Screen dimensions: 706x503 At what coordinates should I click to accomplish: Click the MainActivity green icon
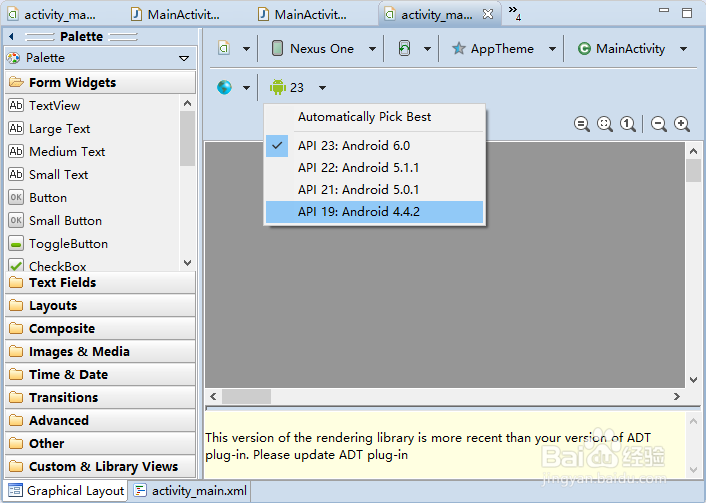[x=584, y=49]
